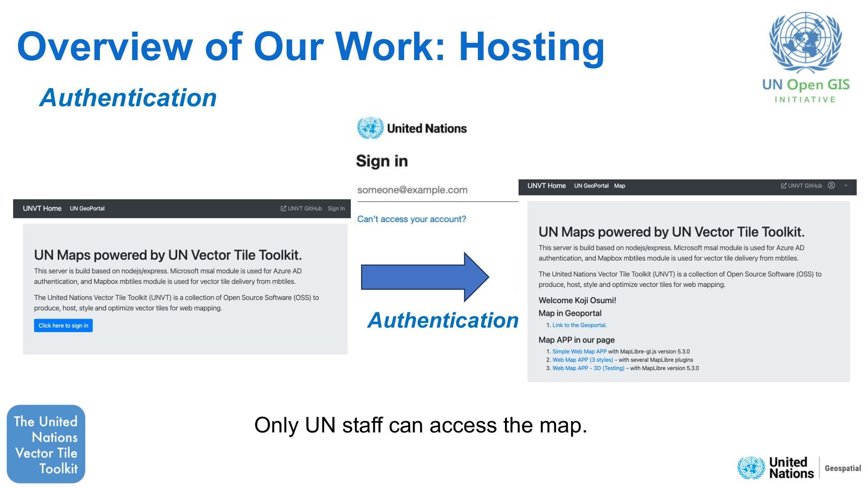Open Simple Web Map APP link

tap(579, 352)
